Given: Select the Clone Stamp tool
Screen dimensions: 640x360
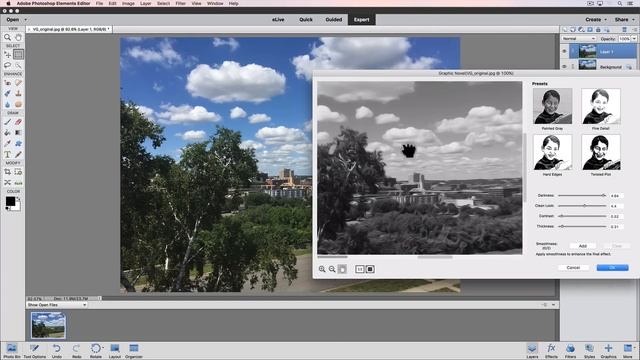Looking at the screenshot, I should click(18, 93).
